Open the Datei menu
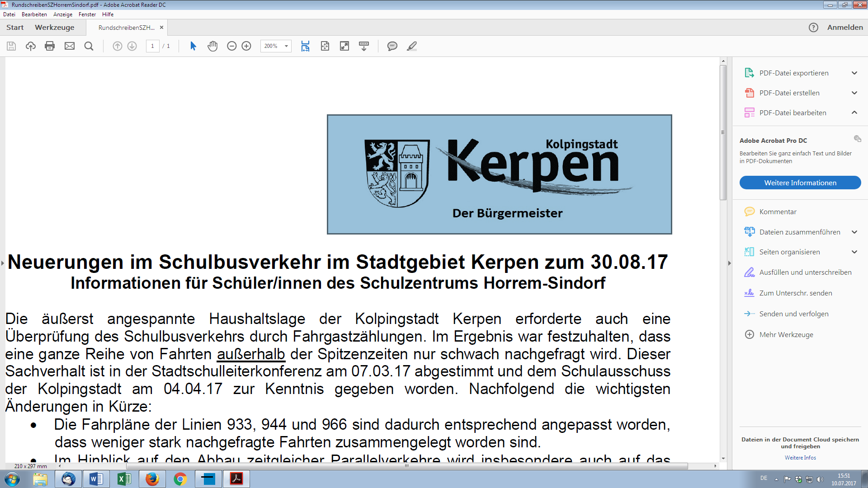 9,14
